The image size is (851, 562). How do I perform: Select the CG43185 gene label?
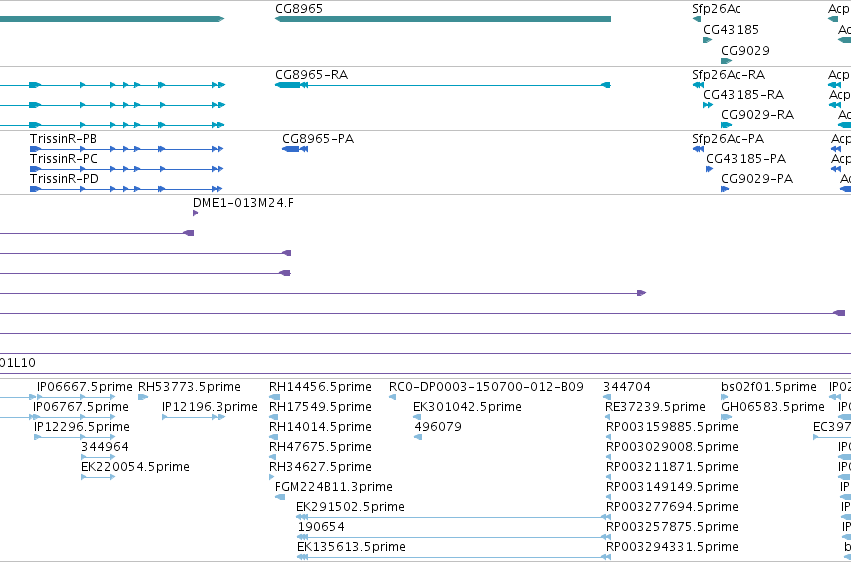click(x=731, y=29)
